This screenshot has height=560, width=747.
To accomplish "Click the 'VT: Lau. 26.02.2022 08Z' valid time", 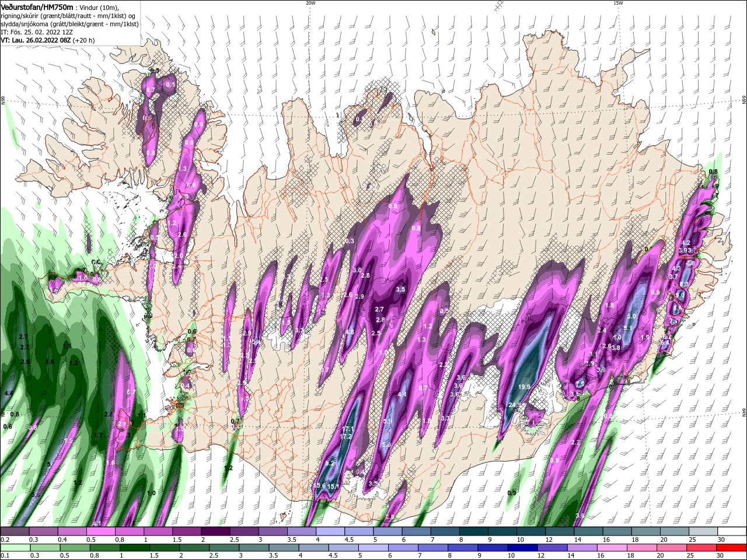I will tap(36, 40).
